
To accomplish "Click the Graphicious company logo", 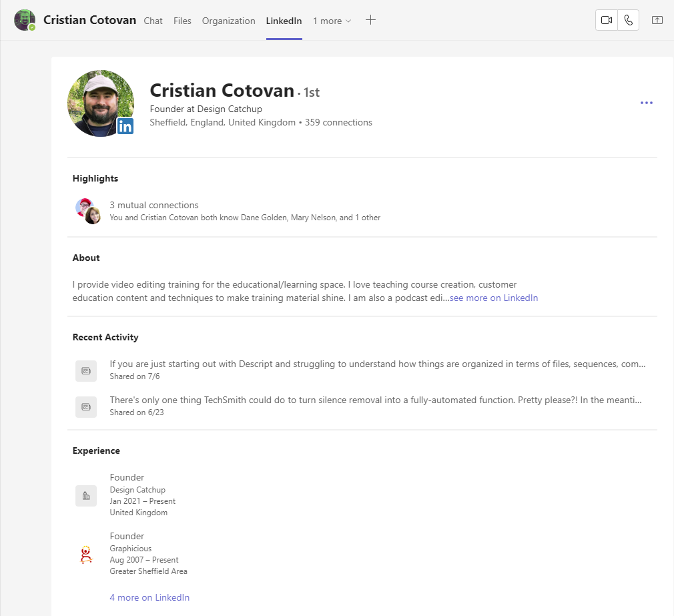I will click(86, 554).
